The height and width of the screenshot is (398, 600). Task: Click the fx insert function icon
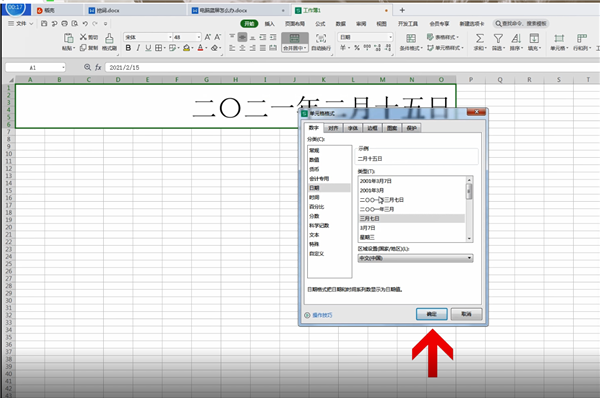(98, 67)
